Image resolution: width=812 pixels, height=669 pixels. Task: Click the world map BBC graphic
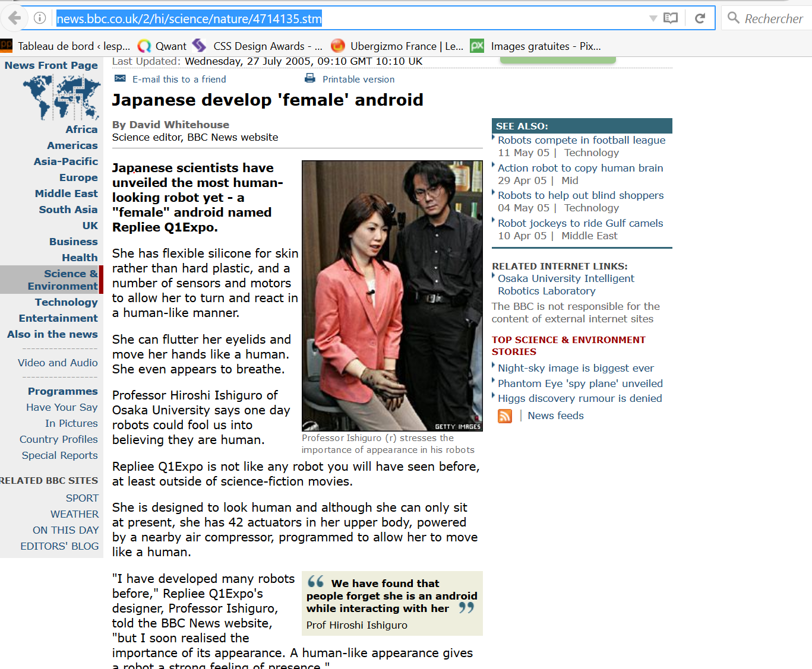click(62, 98)
